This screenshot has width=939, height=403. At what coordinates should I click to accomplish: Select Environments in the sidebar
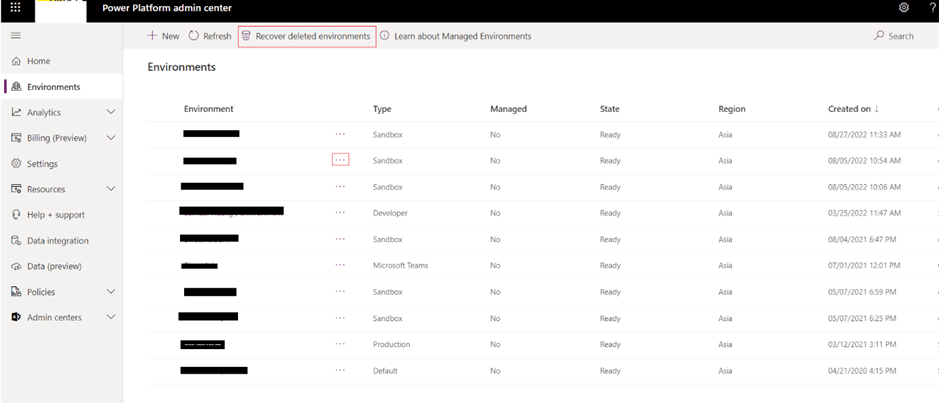pos(52,87)
